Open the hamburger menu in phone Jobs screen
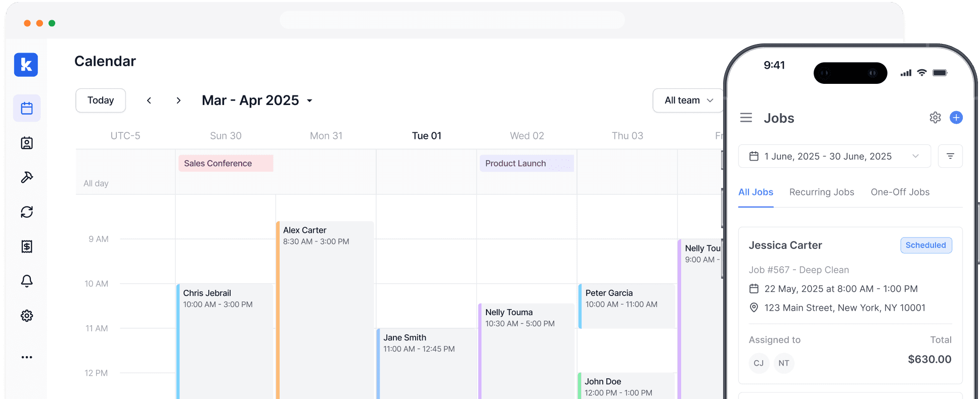Viewport: 980px width, 399px height. pos(746,118)
